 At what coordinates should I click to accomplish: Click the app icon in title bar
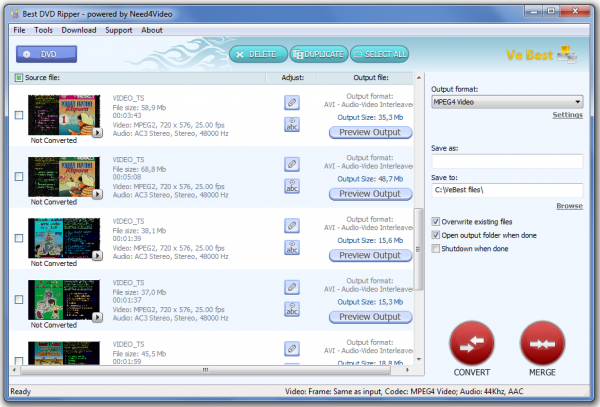point(15,14)
